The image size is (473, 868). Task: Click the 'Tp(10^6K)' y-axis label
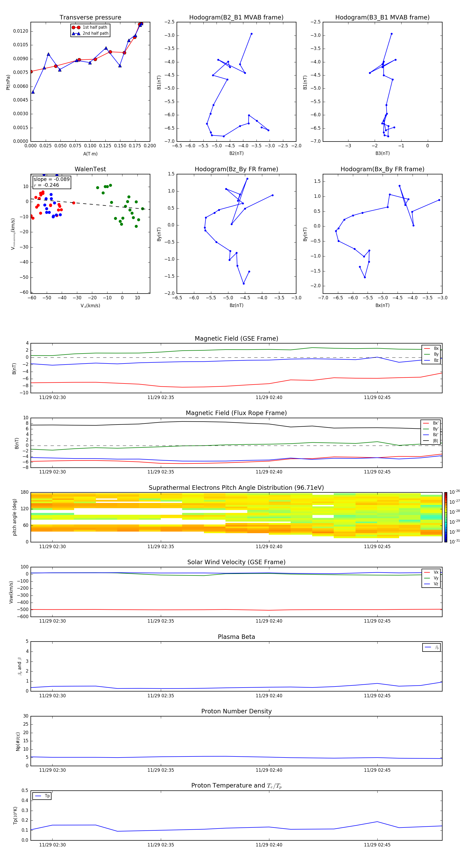15,815
